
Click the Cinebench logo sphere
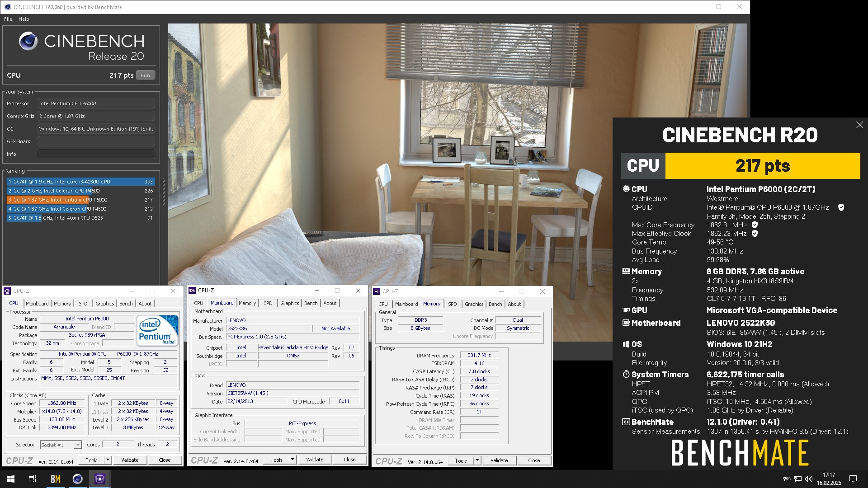pyautogui.click(x=28, y=41)
